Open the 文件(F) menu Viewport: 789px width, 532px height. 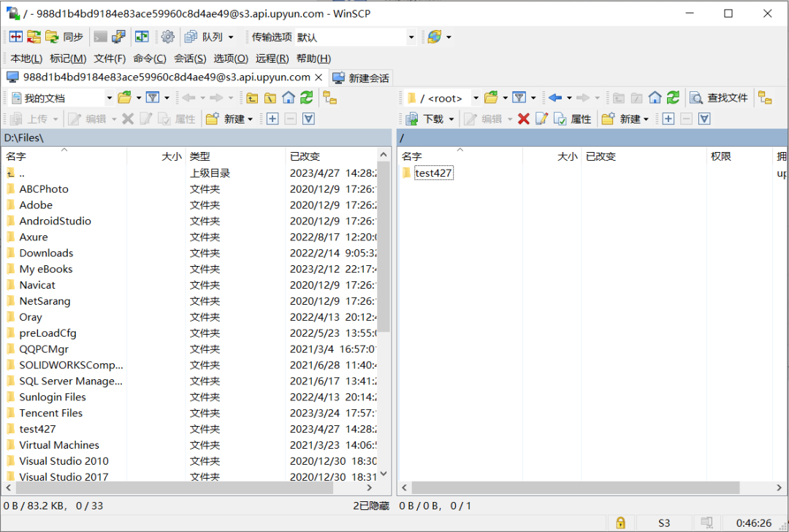(109, 58)
